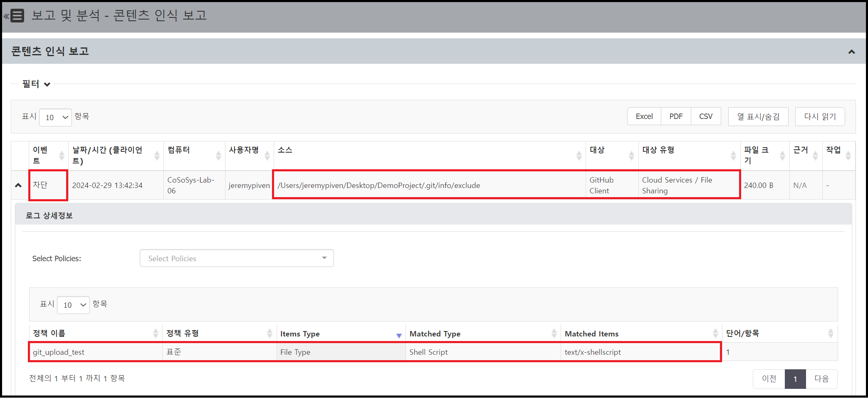The image size is (868, 398).
Task: Sort by 컴퓨터 column sort icon
Action: click(218, 156)
